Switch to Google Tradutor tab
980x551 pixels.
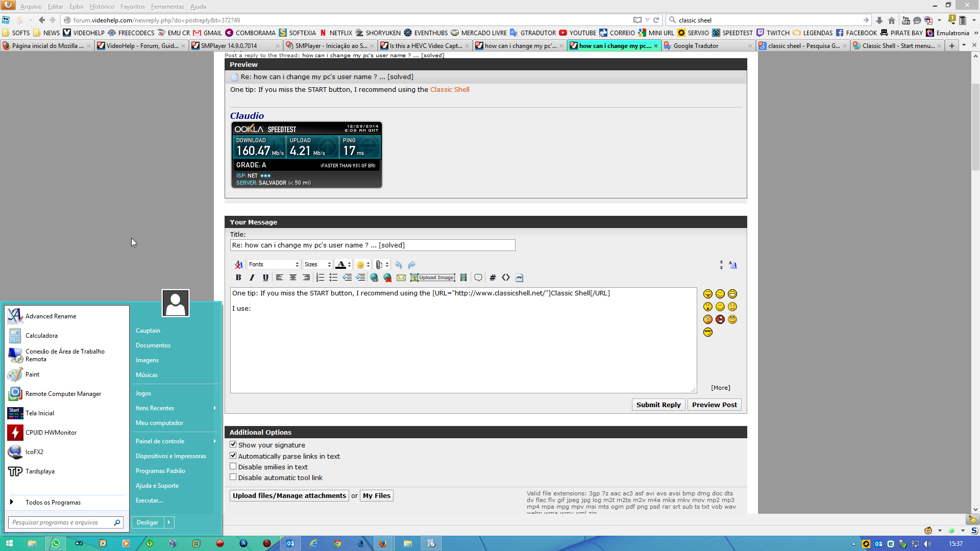click(708, 46)
